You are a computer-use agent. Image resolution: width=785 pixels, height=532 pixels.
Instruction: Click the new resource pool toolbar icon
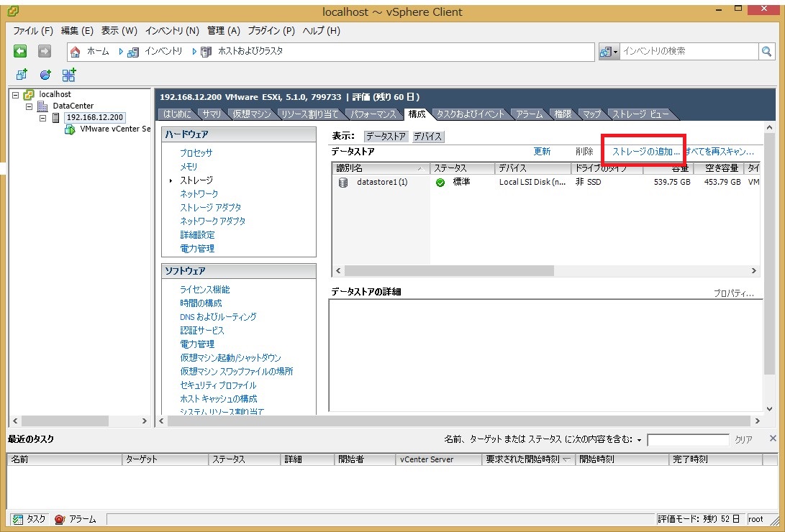(x=45, y=75)
